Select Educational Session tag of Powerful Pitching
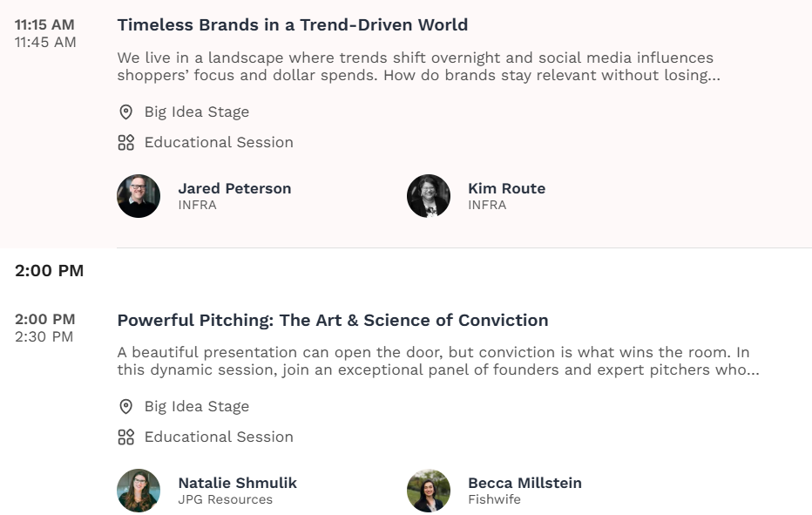The image size is (812, 515). (219, 437)
